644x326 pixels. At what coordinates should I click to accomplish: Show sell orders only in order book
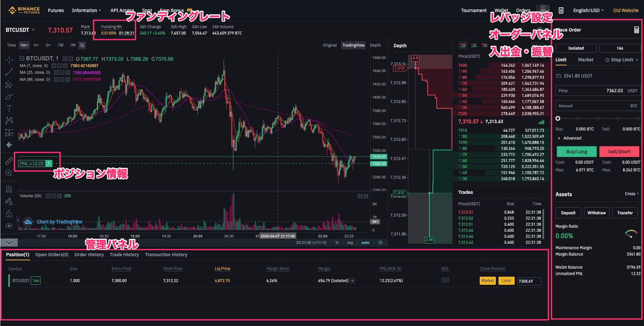point(484,46)
